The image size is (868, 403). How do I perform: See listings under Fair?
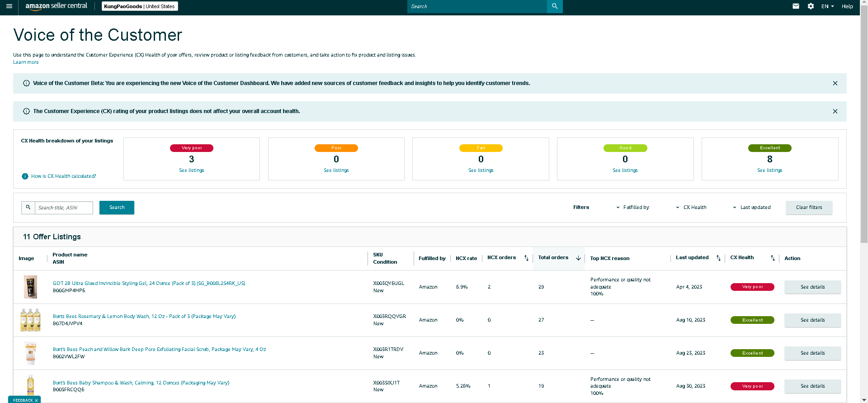pyautogui.click(x=481, y=171)
